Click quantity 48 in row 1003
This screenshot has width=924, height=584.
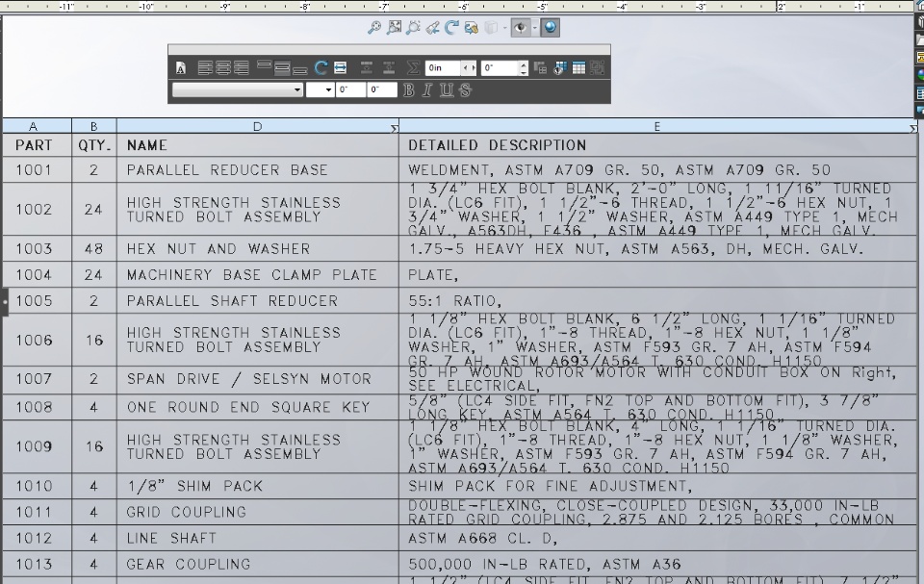point(94,248)
